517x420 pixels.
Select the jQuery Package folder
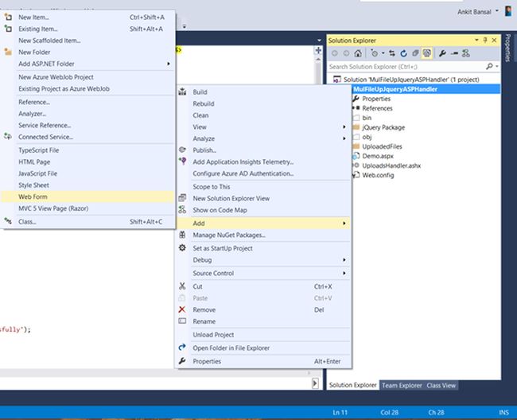(x=383, y=127)
